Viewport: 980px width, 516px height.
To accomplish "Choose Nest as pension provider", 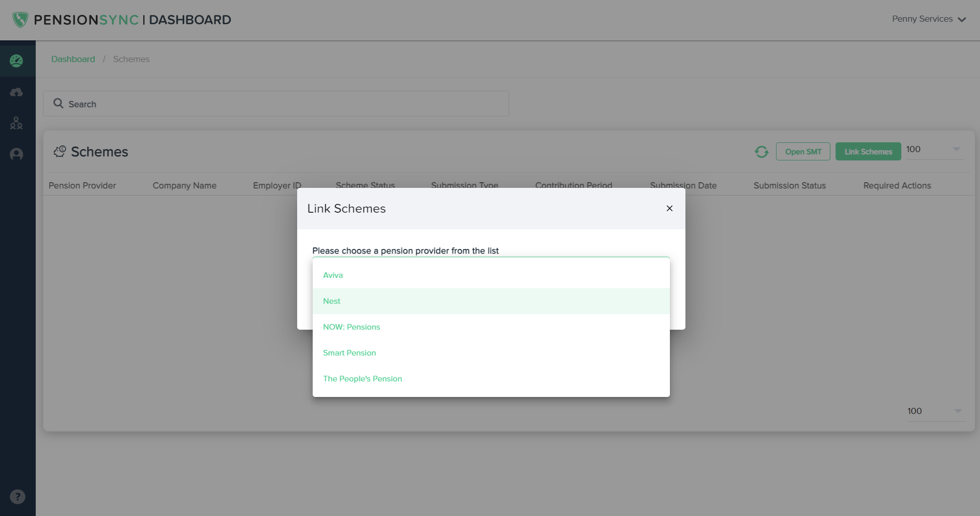I will tap(332, 301).
